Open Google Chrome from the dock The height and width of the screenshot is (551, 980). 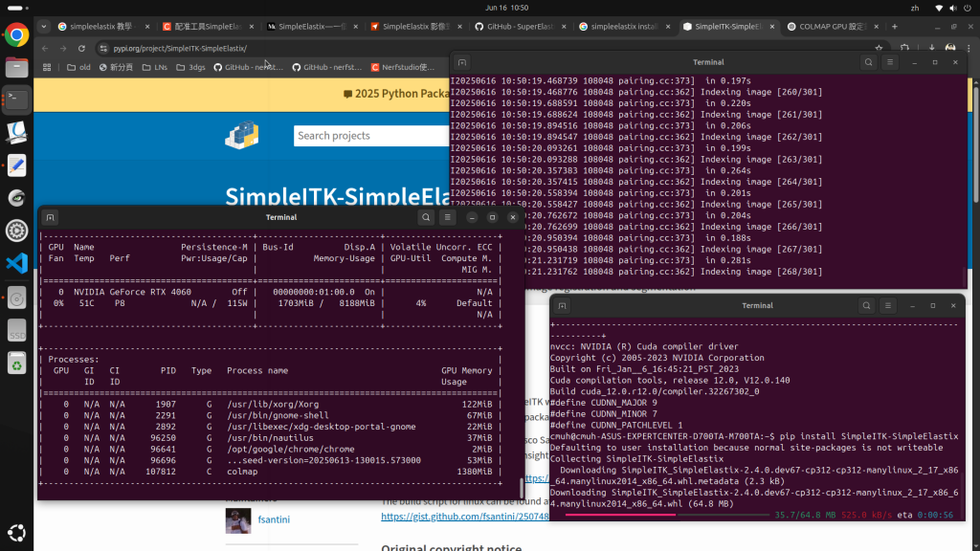click(x=16, y=35)
